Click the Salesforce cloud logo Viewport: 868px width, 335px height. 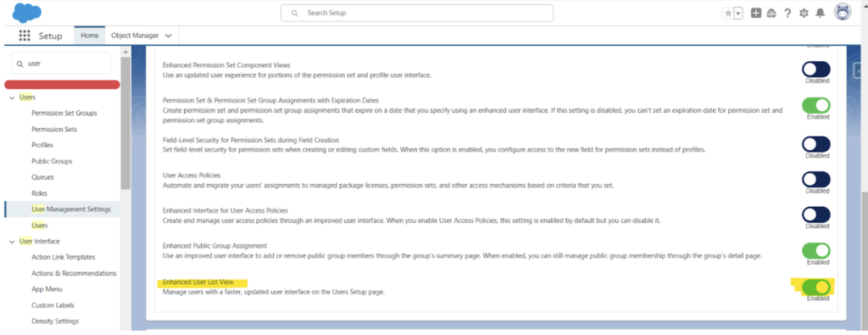tap(26, 12)
